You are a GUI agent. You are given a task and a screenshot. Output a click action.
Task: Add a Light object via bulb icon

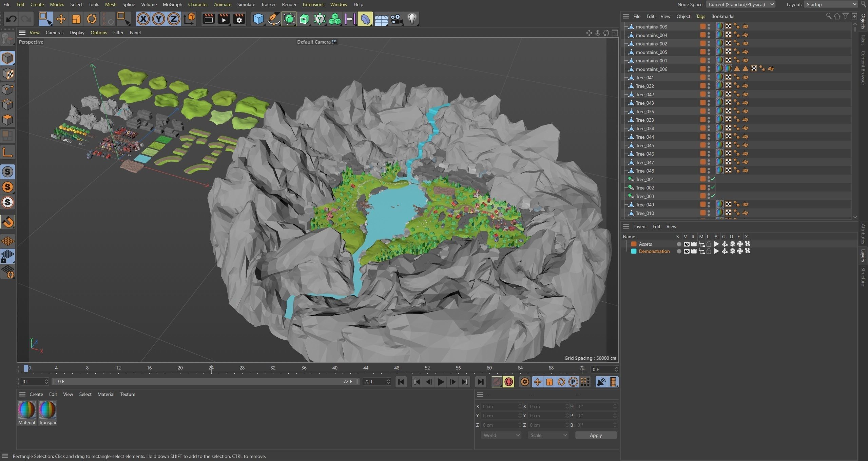pos(412,19)
